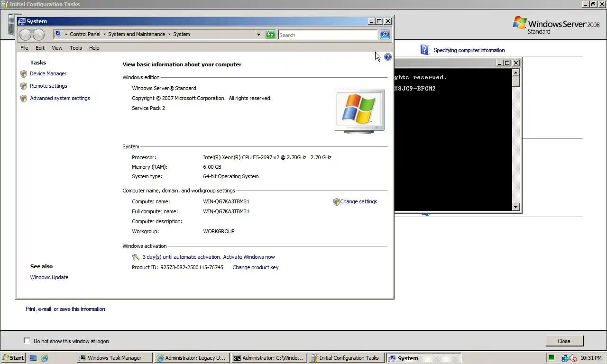Open the Tools menu

pyautogui.click(x=76, y=48)
